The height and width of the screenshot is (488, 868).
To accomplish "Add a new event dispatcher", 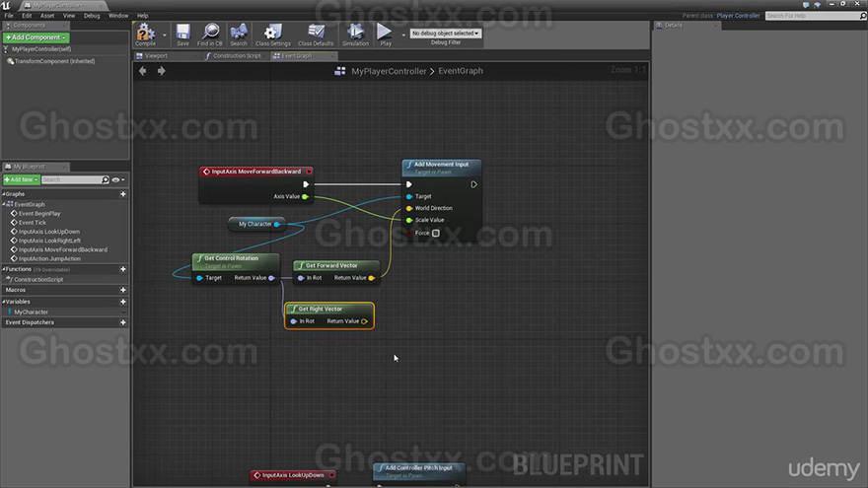I will click(123, 322).
